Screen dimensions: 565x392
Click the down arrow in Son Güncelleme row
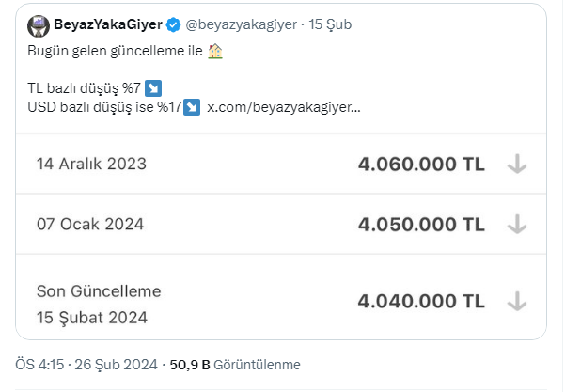[516, 301]
